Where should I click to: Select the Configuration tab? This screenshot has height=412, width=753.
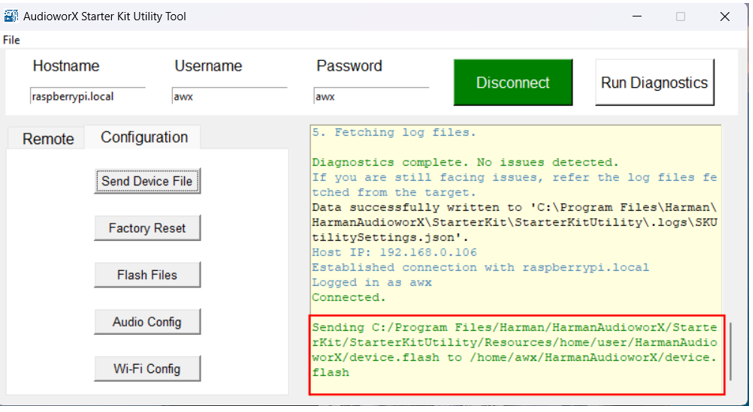144,137
